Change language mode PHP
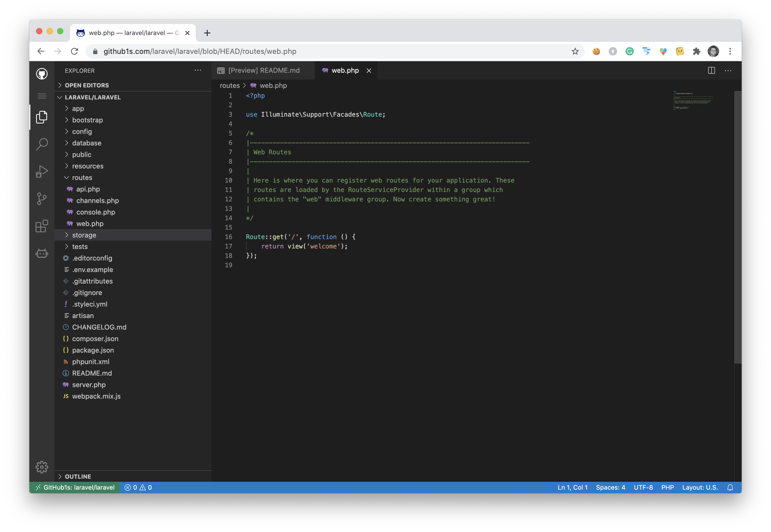Viewport: 771px width, 532px height. pos(667,487)
